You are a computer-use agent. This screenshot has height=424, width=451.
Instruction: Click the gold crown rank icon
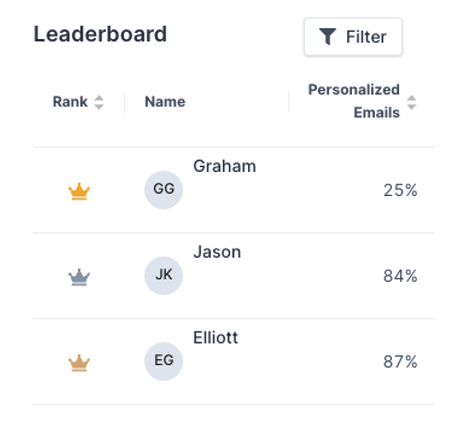[79, 191]
